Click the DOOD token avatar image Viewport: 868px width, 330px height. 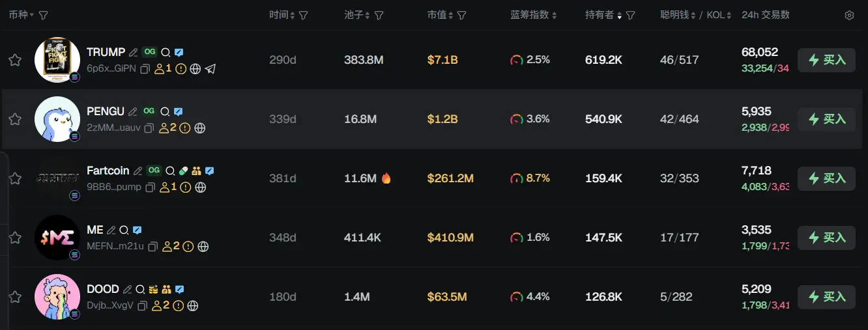point(57,297)
